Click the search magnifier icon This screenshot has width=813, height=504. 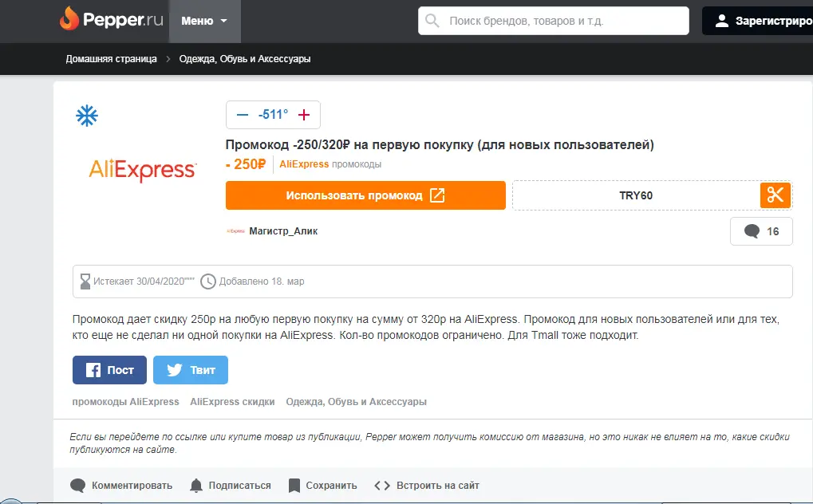(x=432, y=21)
